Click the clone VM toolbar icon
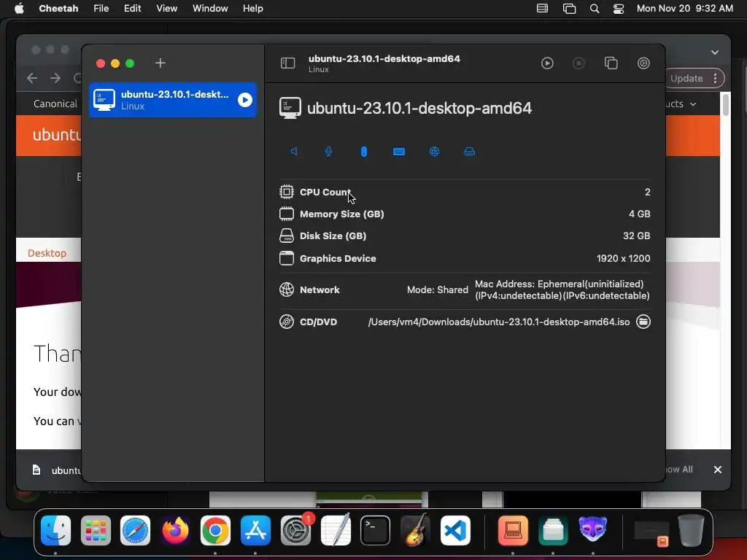The height and width of the screenshot is (560, 747). [x=611, y=63]
